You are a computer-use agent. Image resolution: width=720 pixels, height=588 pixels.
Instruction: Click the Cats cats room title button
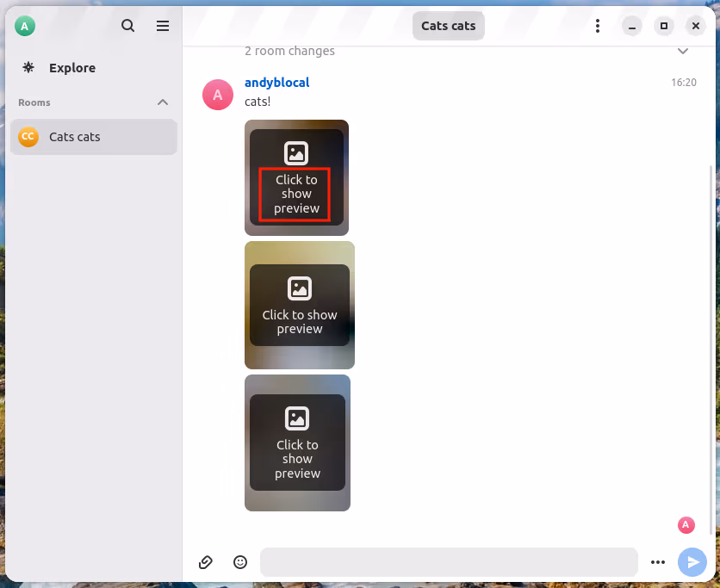pos(448,26)
